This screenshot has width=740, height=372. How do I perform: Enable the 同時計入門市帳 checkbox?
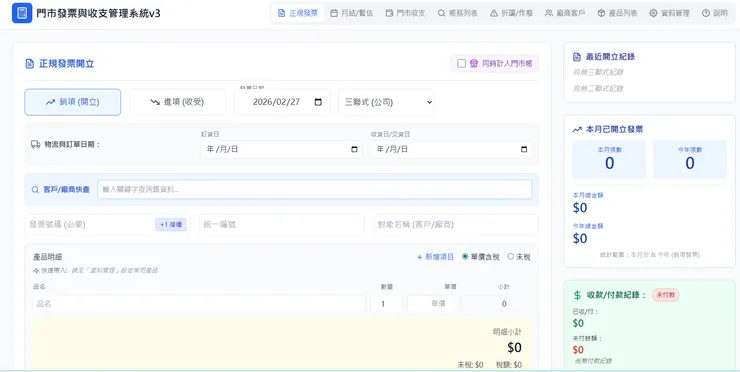tap(462, 63)
